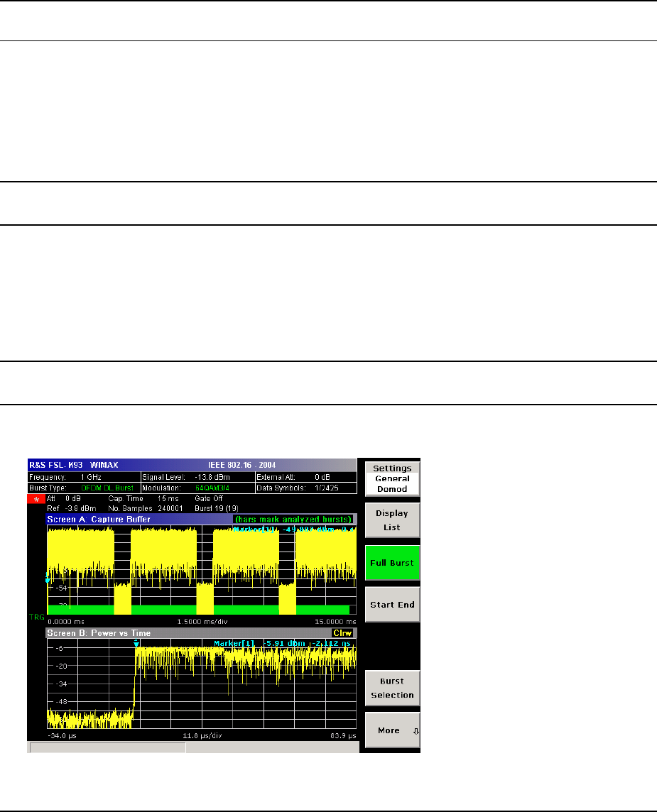Click the yellow Clrw trace mode label
This screenshot has width=657, height=812.
(342, 633)
